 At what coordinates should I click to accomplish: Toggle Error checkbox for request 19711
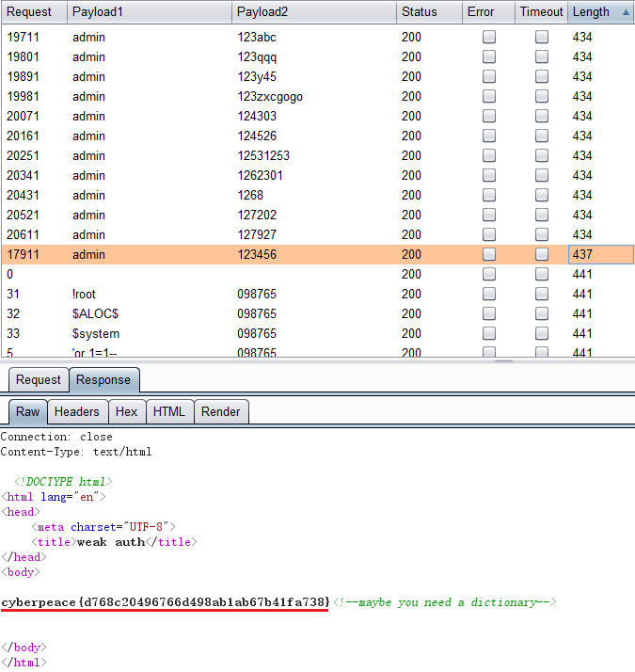489,37
